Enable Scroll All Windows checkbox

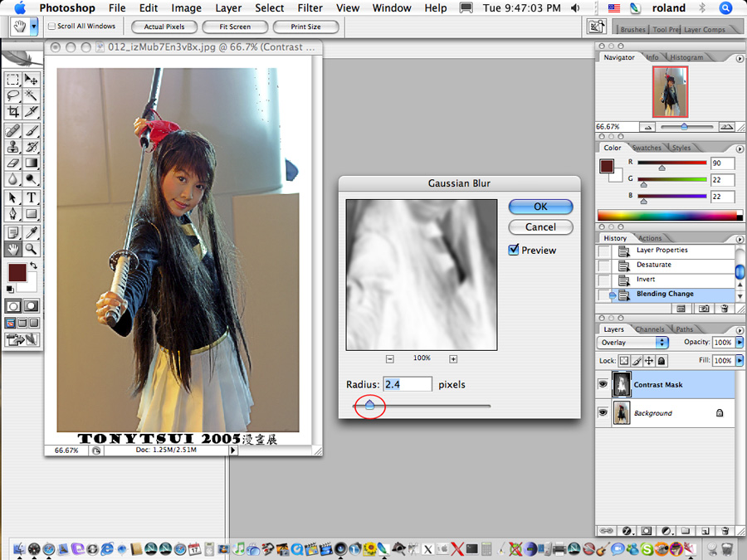(52, 27)
